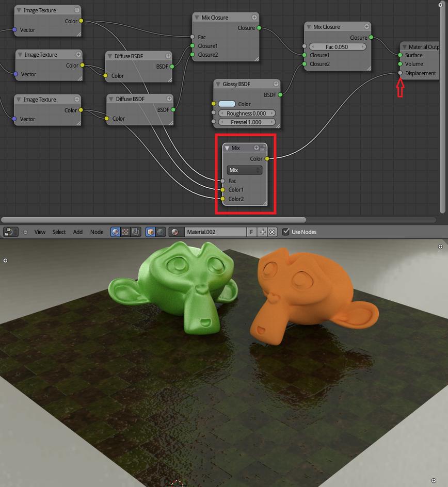Collapse the lower Diffuse BSDF node
448x487 pixels.
(x=111, y=99)
